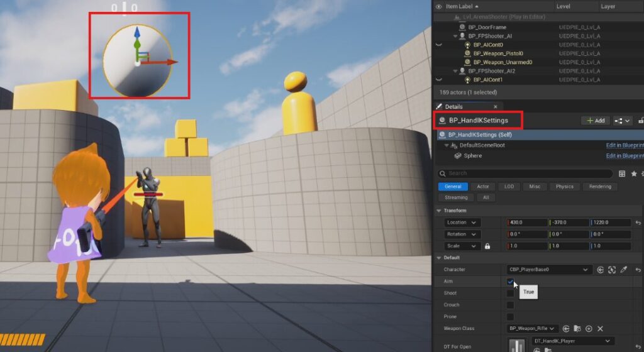Image resolution: width=644 pixels, height=352 pixels.
Task: Open the property matrix grid icon
Action: 622,173
